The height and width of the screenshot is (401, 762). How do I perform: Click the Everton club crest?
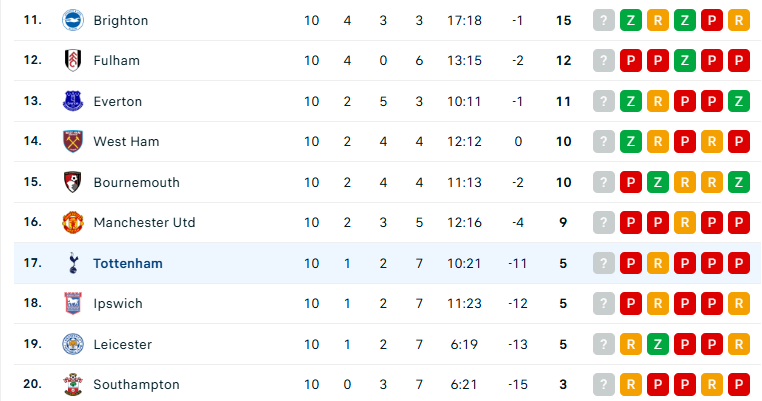pos(73,101)
